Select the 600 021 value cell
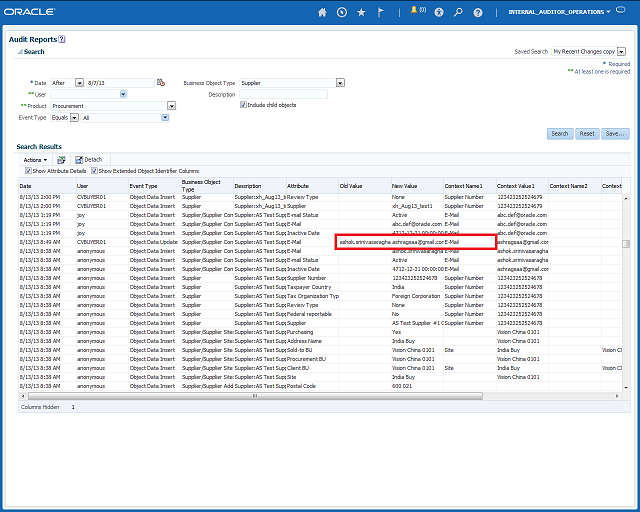The width and height of the screenshot is (640, 512). (417, 386)
